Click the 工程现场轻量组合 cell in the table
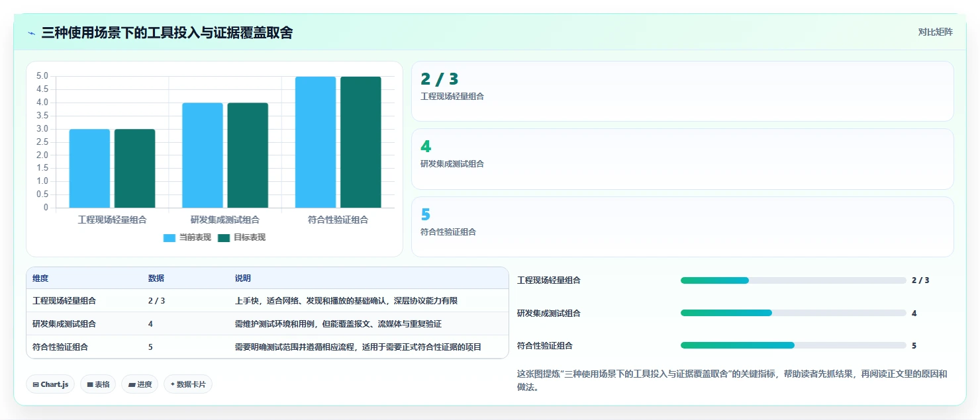This screenshot has height=420, width=980. [x=64, y=301]
